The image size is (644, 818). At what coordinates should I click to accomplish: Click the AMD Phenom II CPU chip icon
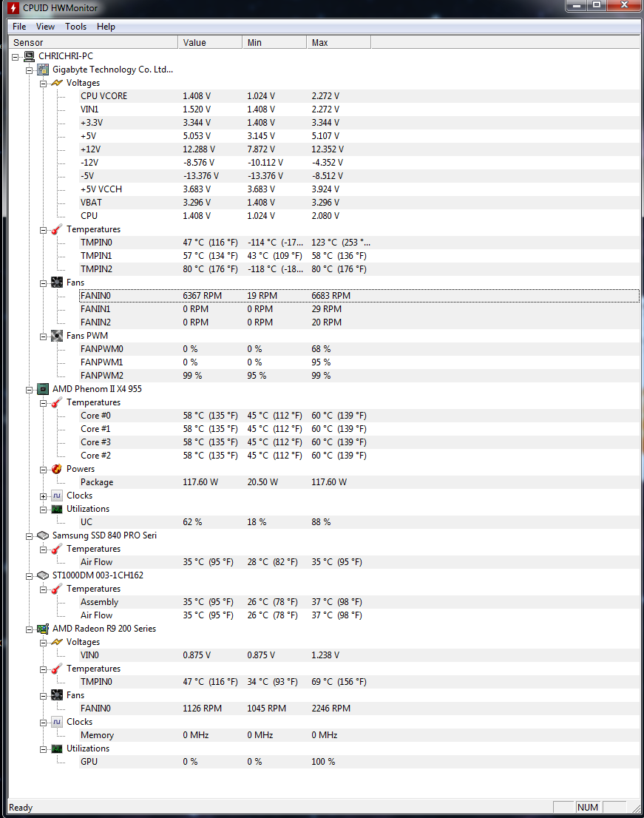(x=44, y=389)
